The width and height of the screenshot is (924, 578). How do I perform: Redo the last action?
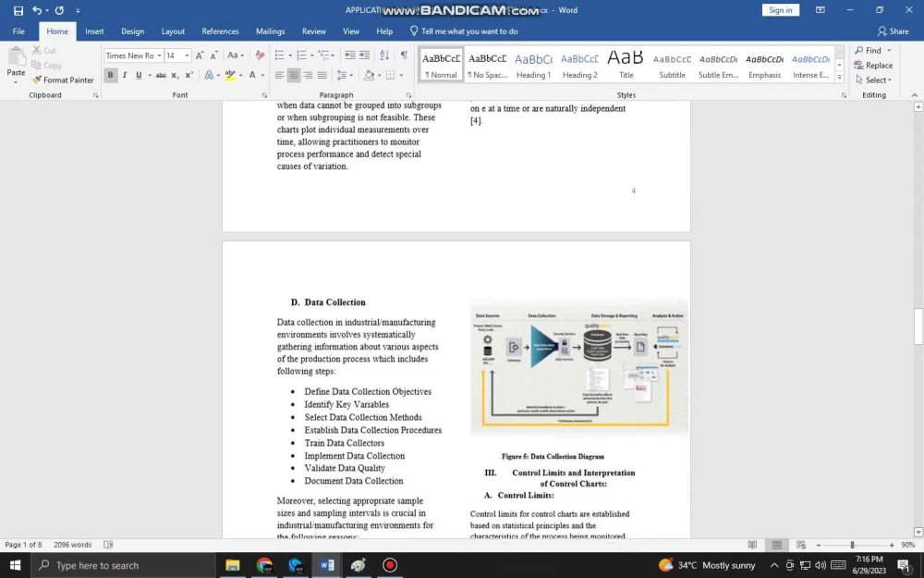pos(59,10)
